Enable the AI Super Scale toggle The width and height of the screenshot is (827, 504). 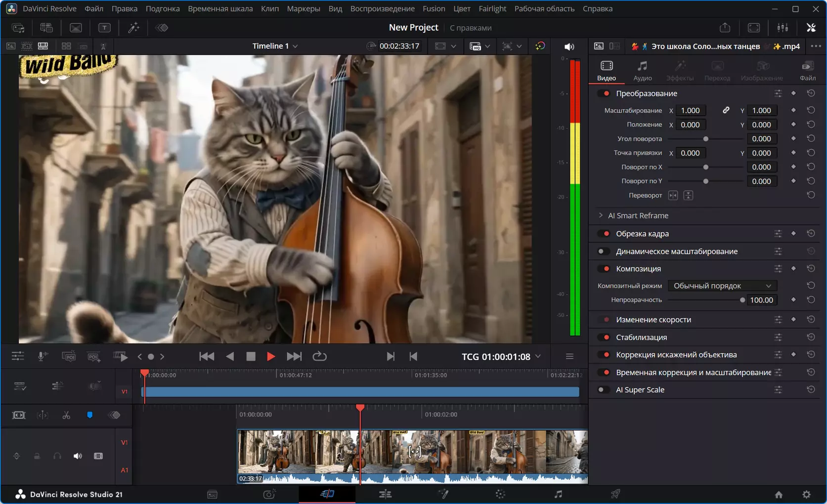point(604,389)
